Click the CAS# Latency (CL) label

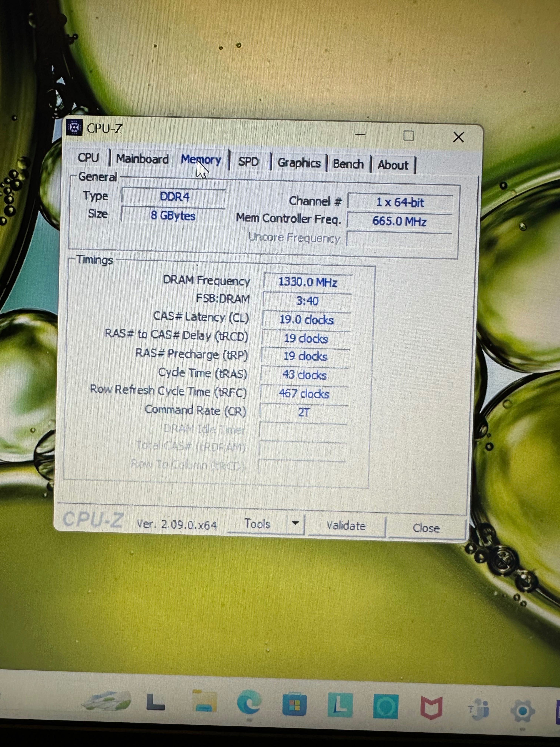201,317
